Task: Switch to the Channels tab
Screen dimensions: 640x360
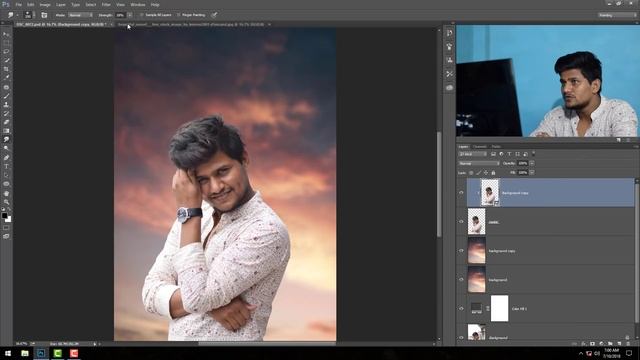Action: 480,146
